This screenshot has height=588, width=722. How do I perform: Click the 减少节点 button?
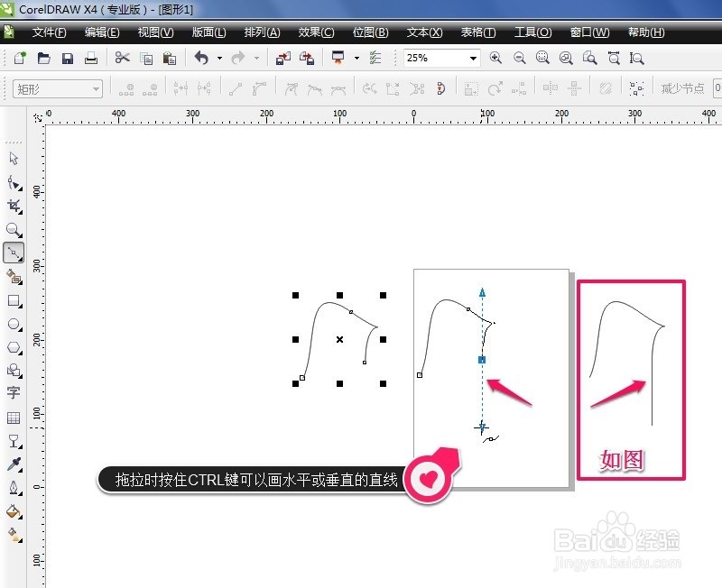click(x=683, y=88)
